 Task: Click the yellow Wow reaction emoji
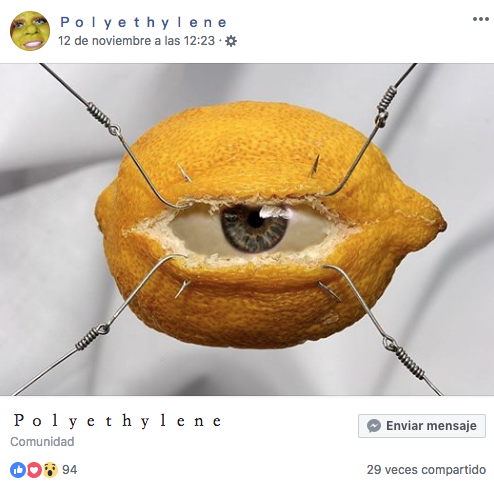(50, 470)
